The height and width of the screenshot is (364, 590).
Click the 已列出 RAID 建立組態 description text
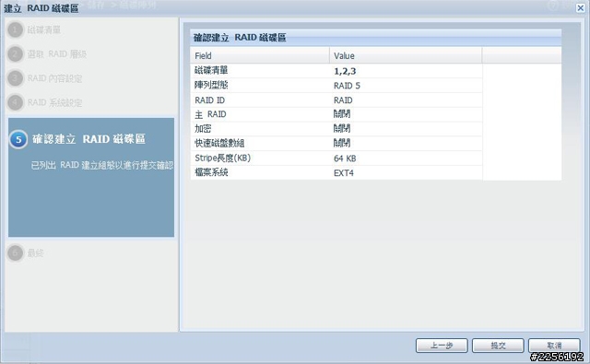point(102,165)
